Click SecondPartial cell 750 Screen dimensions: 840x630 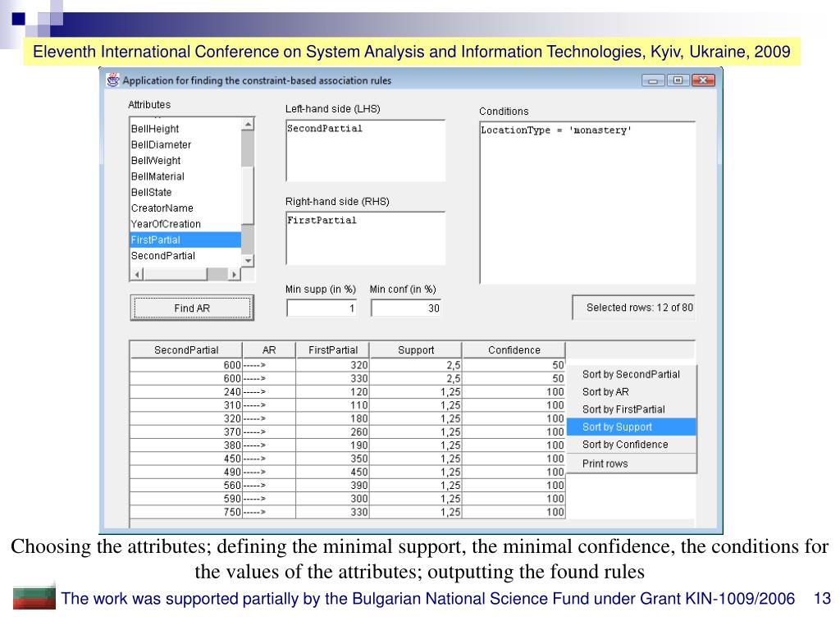(x=186, y=512)
